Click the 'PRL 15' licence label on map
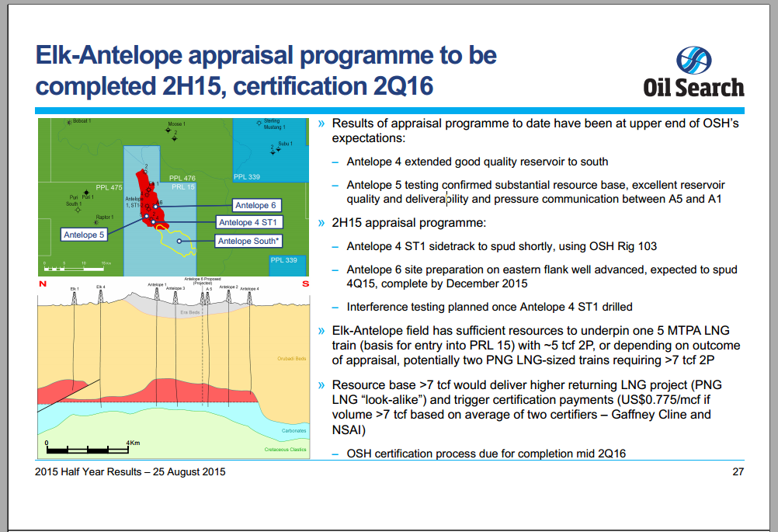 [183, 187]
